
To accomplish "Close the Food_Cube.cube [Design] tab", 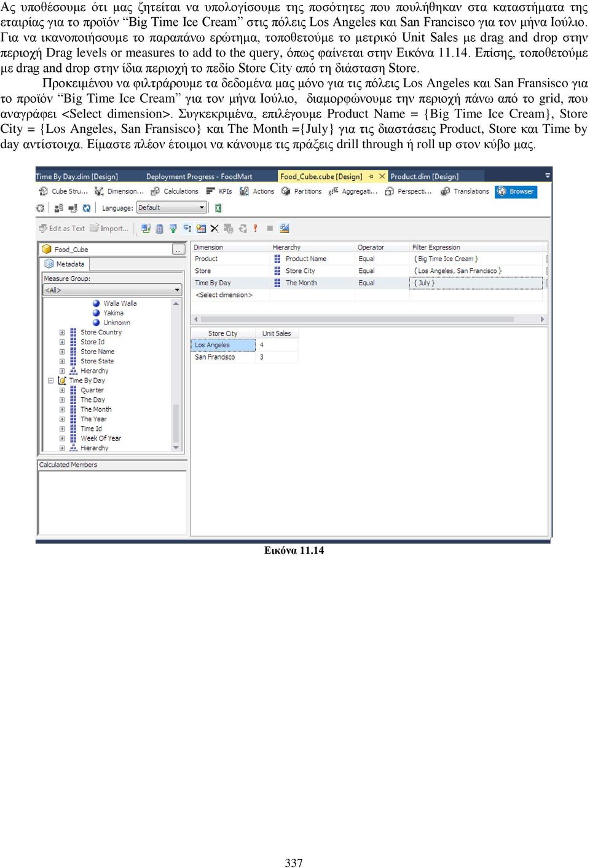I will (382, 176).
